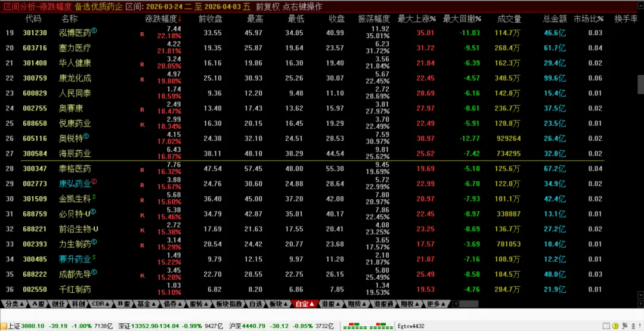Image resolution: width=644 pixels, height=331 pixels.
Task: Click the fgtce4432 status text
Action: [411, 326]
